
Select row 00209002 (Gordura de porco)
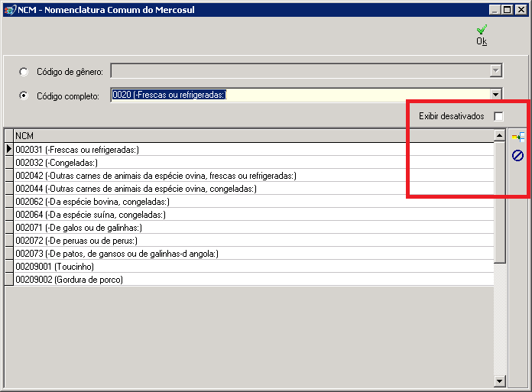pos(254,280)
